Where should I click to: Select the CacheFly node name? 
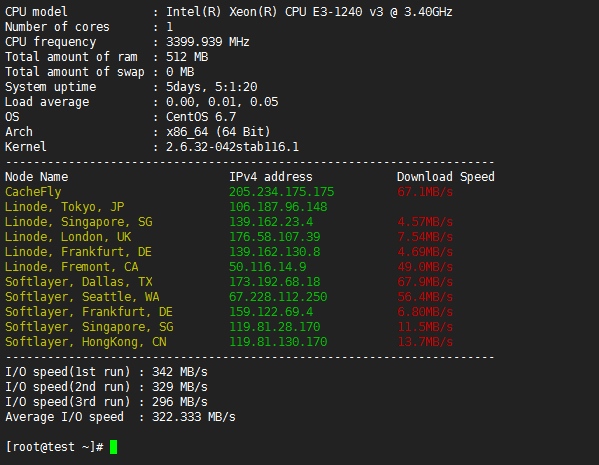(x=33, y=192)
